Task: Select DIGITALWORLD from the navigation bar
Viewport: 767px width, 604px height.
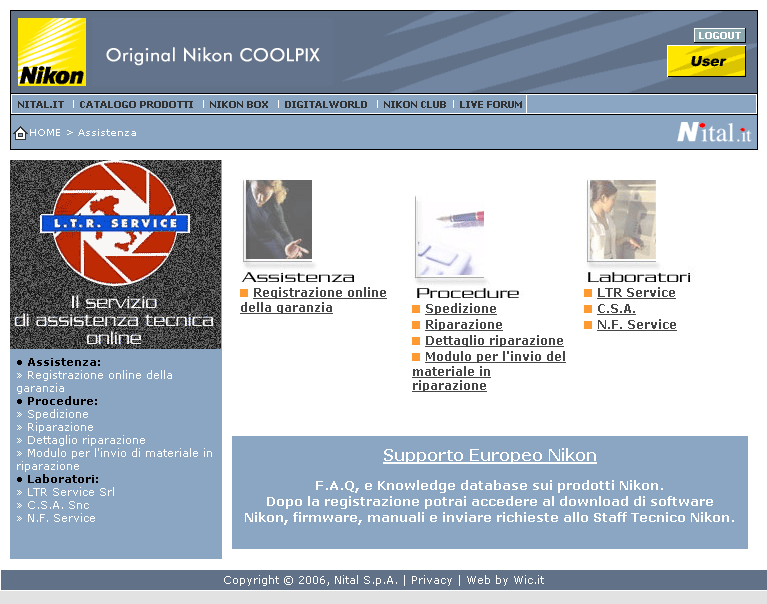Action: point(325,105)
